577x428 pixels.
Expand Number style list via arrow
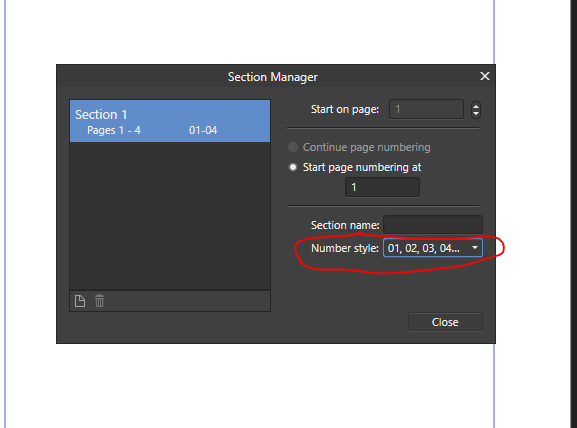coord(475,248)
